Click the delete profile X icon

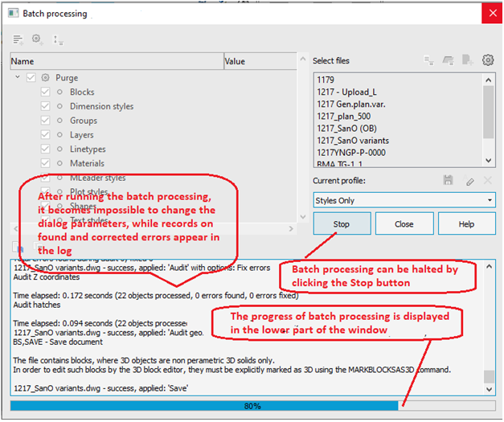coord(487,182)
